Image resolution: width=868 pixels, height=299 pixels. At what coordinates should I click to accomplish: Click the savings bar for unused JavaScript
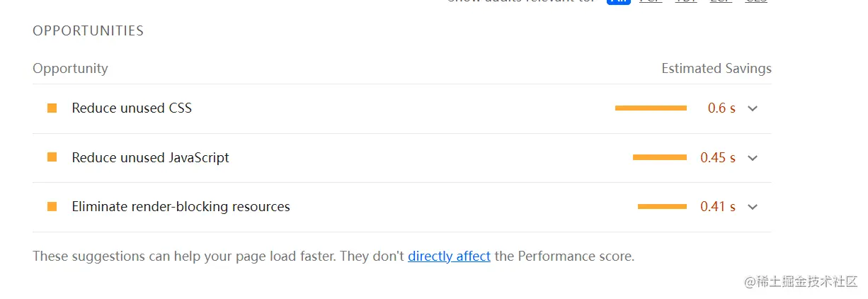point(659,157)
